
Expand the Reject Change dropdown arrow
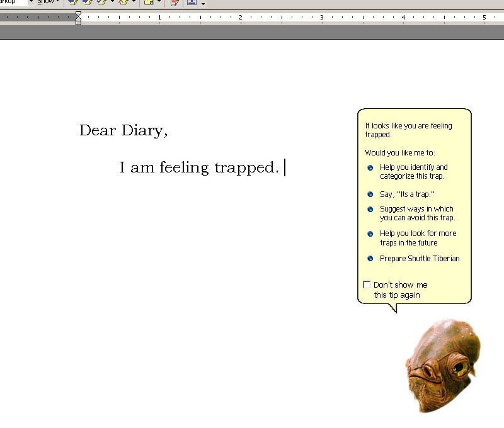click(134, 2)
